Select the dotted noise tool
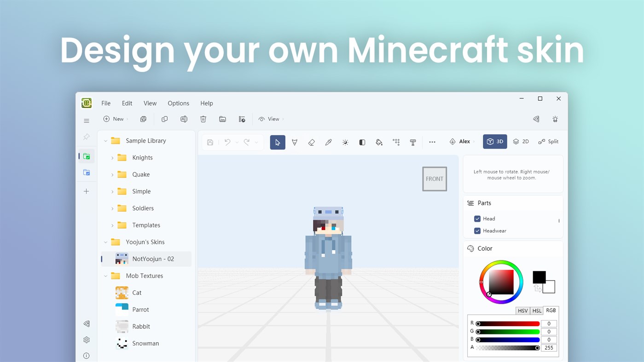644x362 pixels. [396, 142]
